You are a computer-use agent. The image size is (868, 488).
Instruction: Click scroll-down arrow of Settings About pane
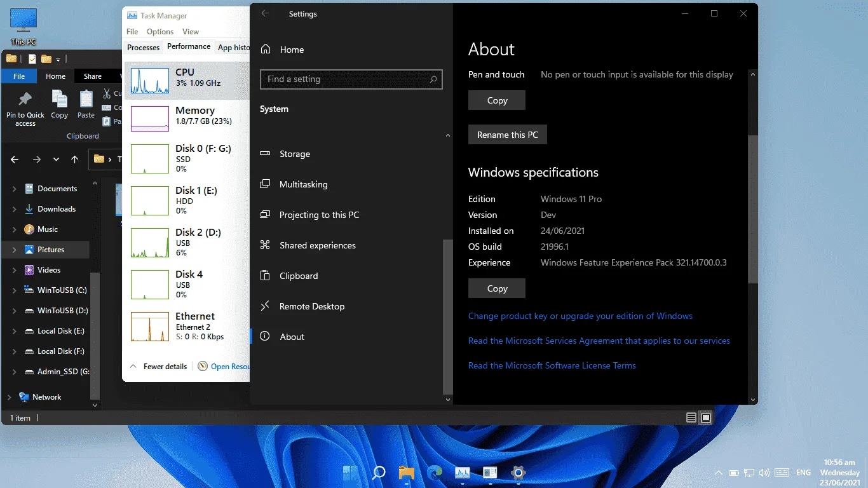[753, 400]
